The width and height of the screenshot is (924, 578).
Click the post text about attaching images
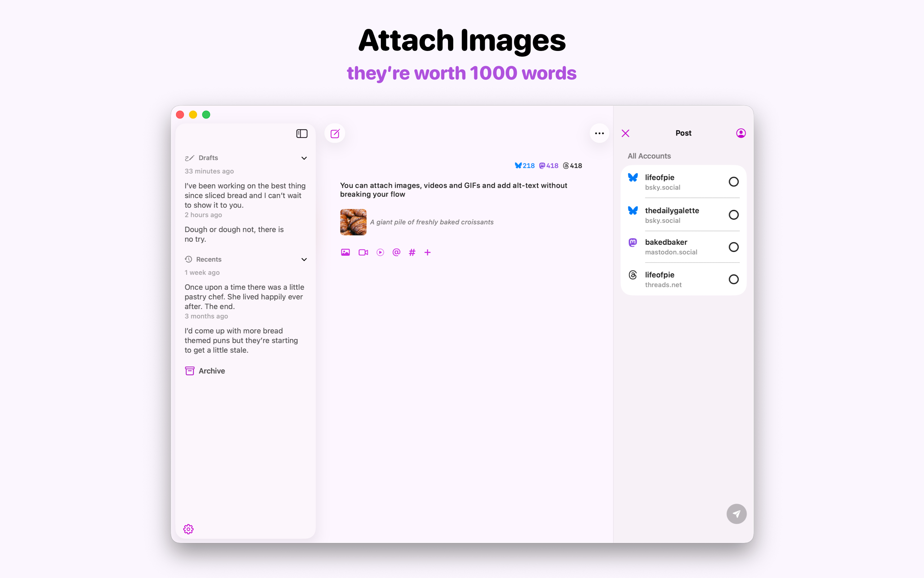(454, 190)
